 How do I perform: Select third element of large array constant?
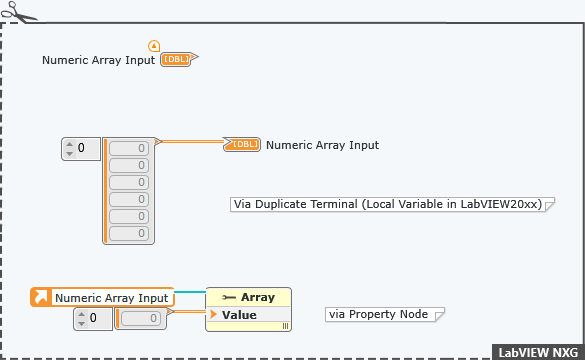[129, 182]
